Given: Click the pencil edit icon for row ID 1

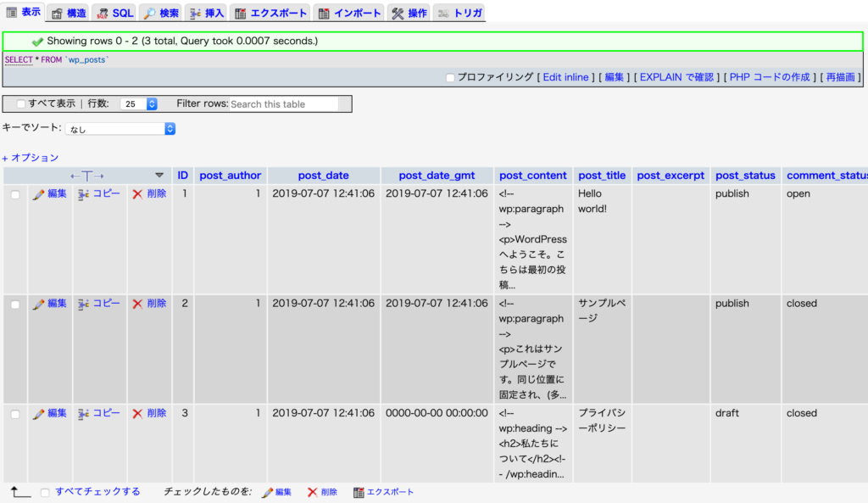Looking at the screenshot, I should (38, 194).
